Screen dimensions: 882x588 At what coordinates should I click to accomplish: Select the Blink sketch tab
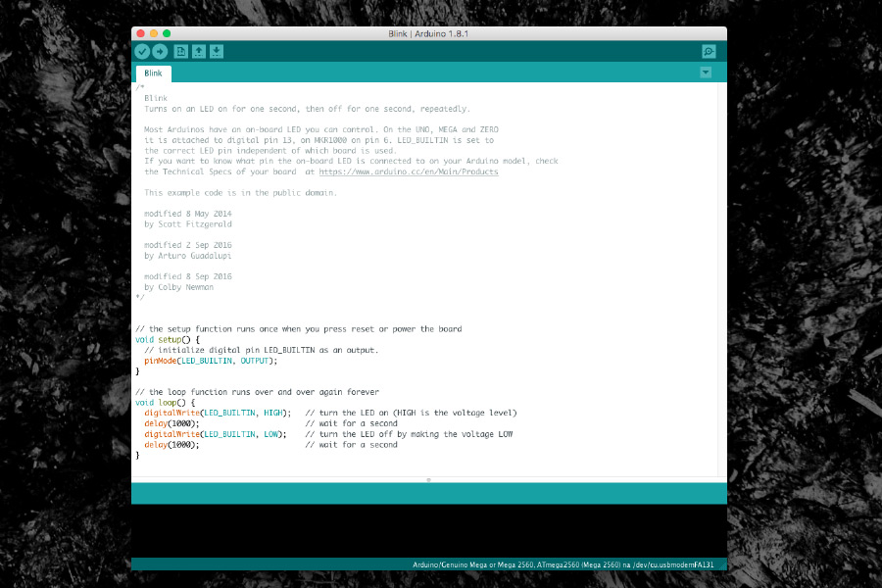coord(153,73)
